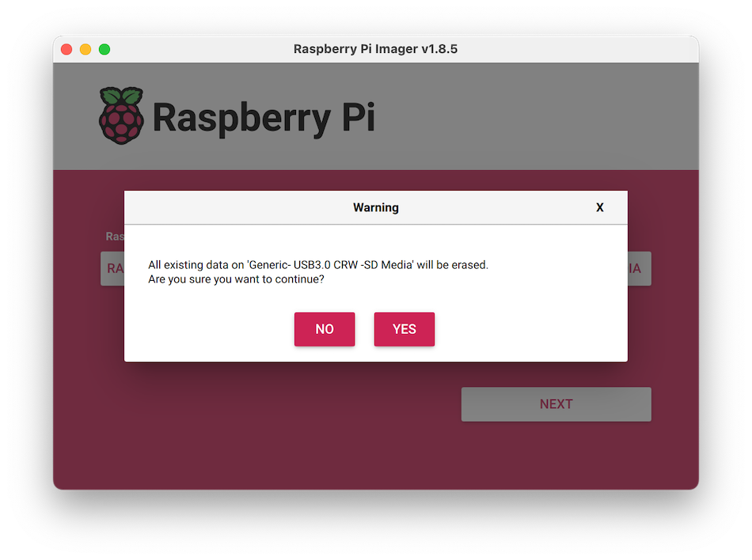Minimize window with the yellow button
752x560 pixels.
click(x=85, y=49)
